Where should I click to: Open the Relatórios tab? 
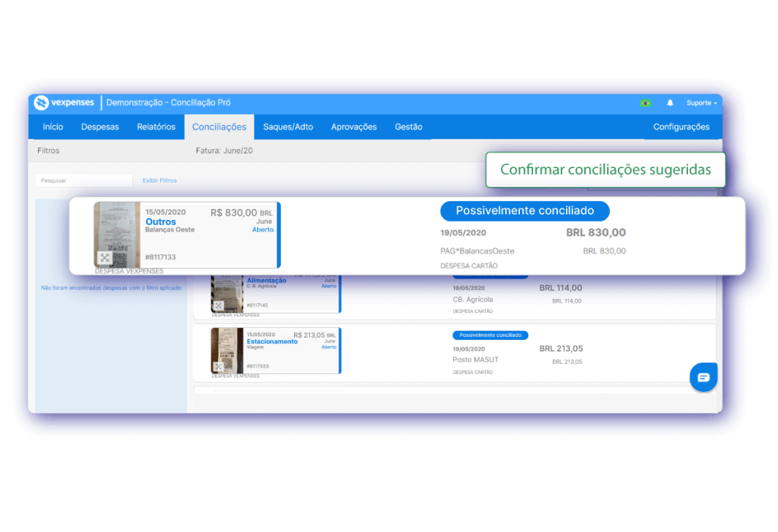(156, 127)
